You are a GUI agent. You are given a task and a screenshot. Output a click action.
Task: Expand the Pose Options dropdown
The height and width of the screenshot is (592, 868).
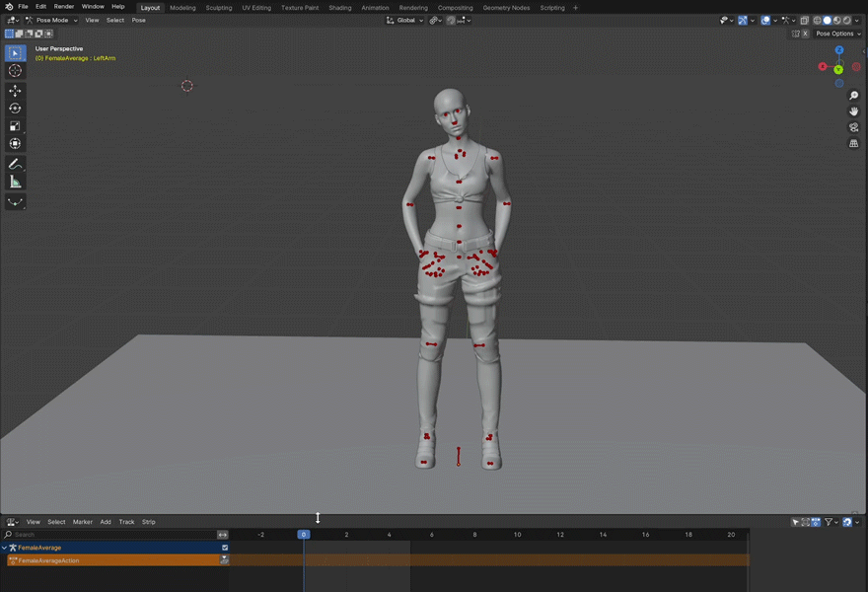(x=836, y=34)
